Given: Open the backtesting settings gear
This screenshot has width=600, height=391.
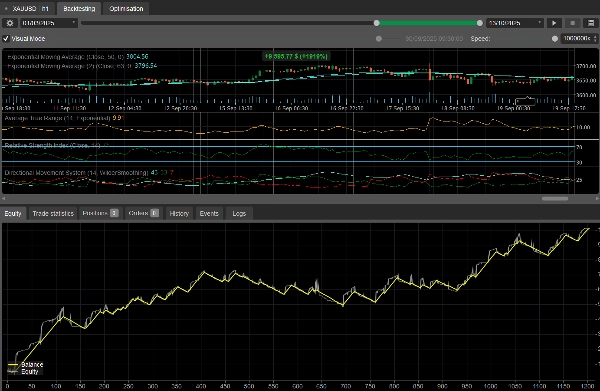Looking at the screenshot, I should (x=10, y=23).
